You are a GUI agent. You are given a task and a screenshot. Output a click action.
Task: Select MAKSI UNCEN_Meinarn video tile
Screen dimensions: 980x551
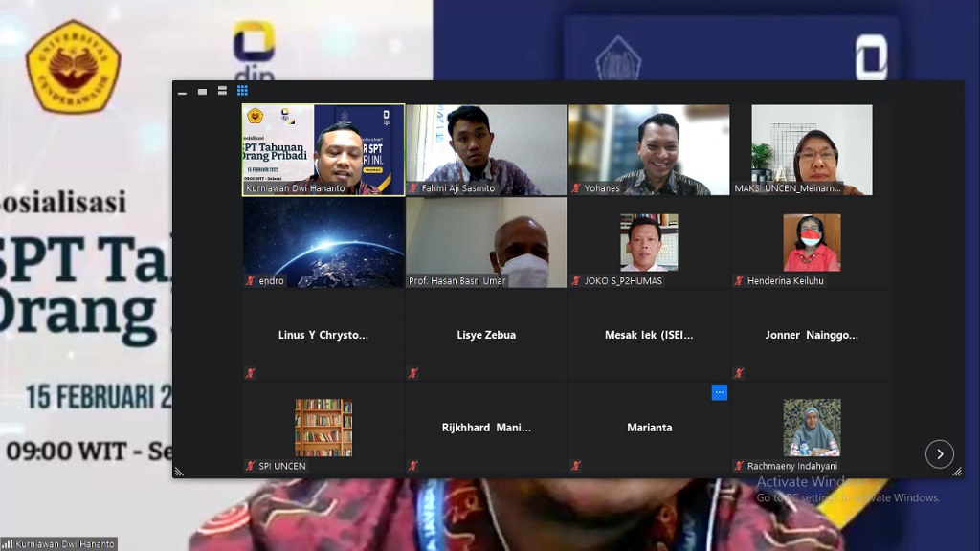pos(812,150)
